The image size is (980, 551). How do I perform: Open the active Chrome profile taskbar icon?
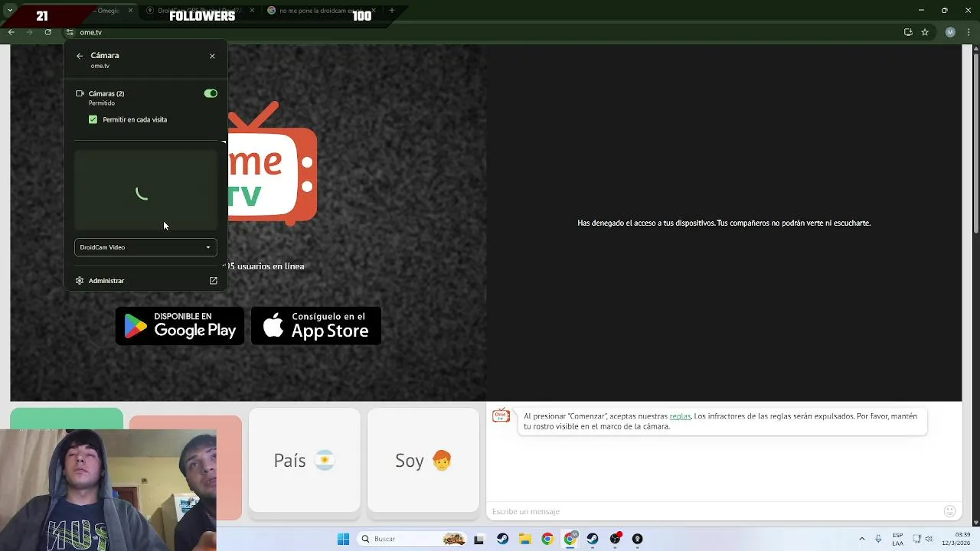coord(570,539)
